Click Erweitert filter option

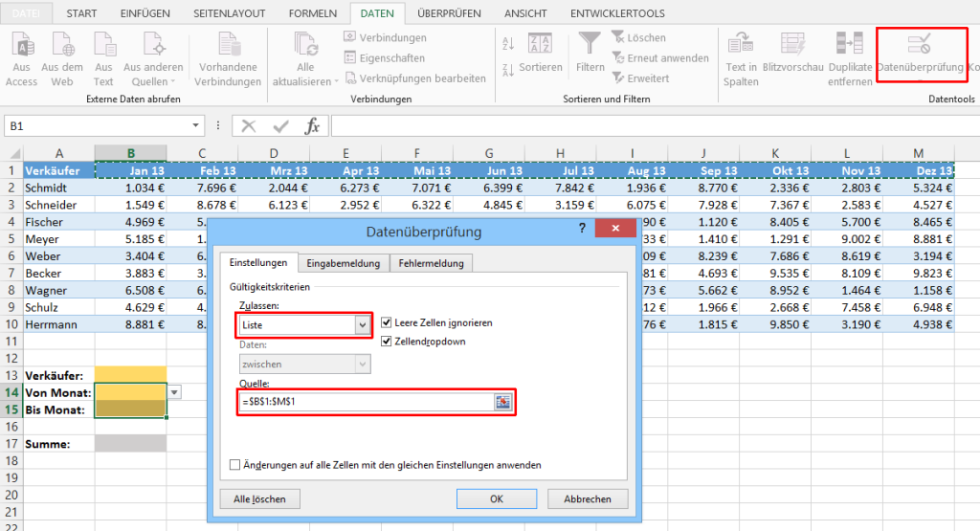640,78
